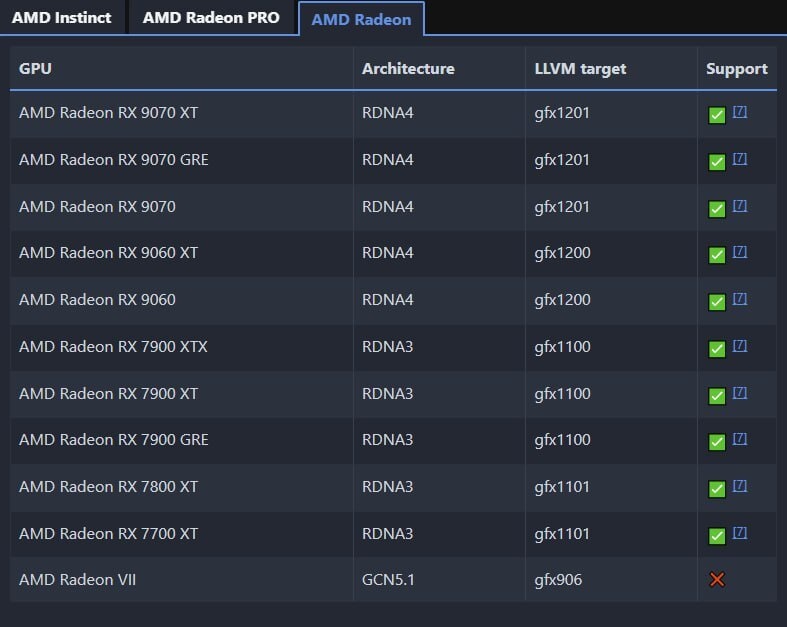Select the text AMD Radeon RX 7700 XT

point(108,534)
